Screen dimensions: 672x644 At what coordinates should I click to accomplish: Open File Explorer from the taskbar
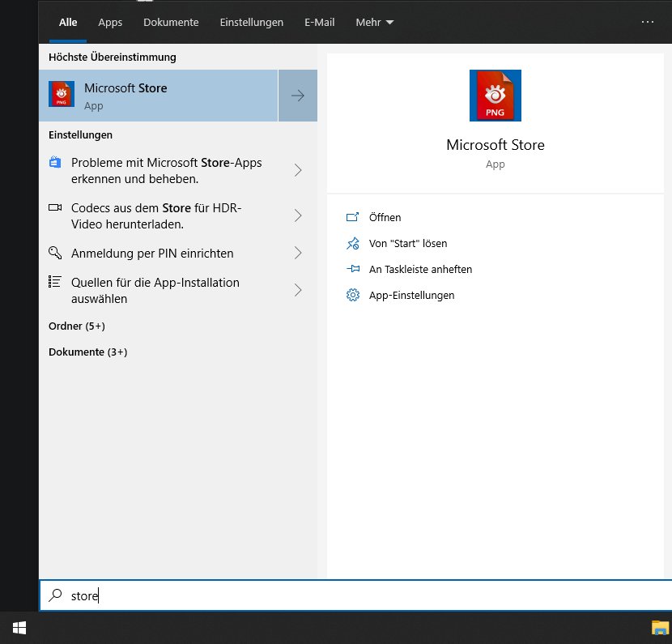(661, 628)
